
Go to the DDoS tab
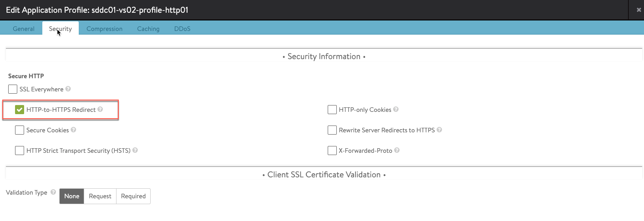pyautogui.click(x=182, y=29)
